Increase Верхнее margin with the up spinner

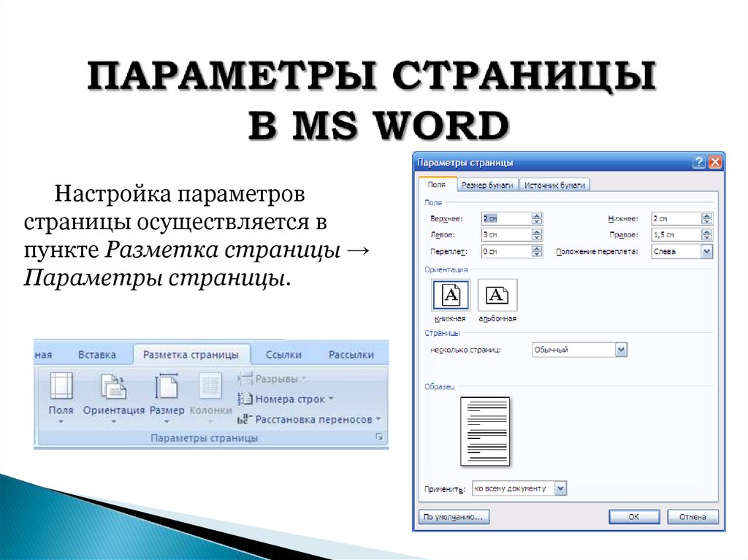point(537,215)
